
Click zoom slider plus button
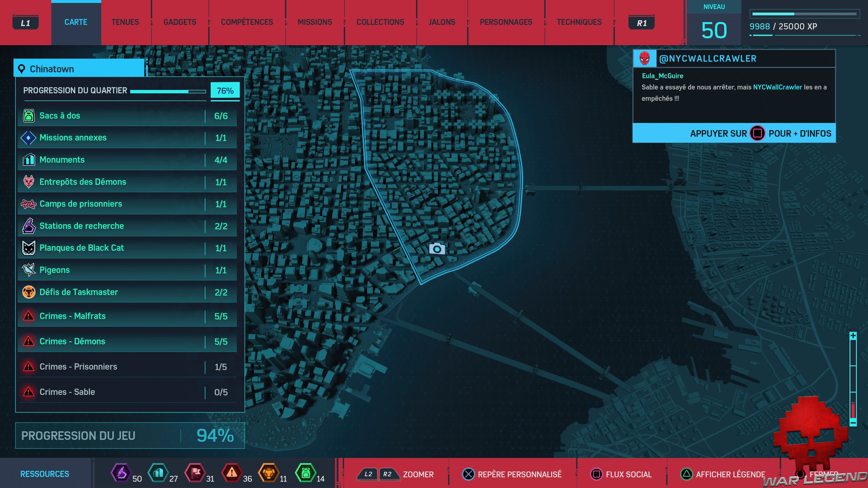(853, 336)
